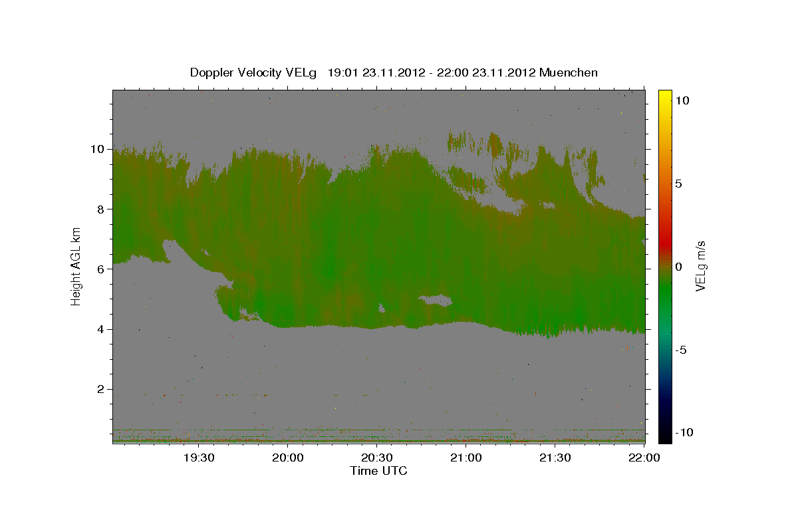The image size is (798, 532).
Task: Click the colorbar value 10
Action: pyautogui.click(x=682, y=100)
